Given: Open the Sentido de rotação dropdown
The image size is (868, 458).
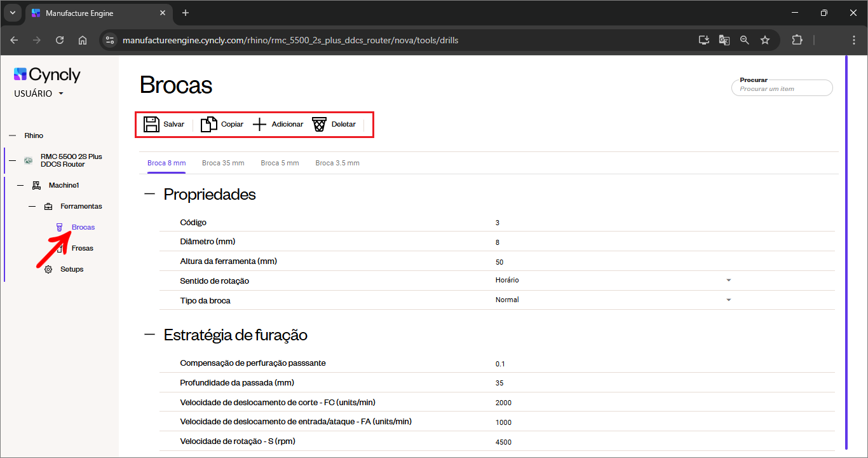Looking at the screenshot, I should tap(728, 281).
